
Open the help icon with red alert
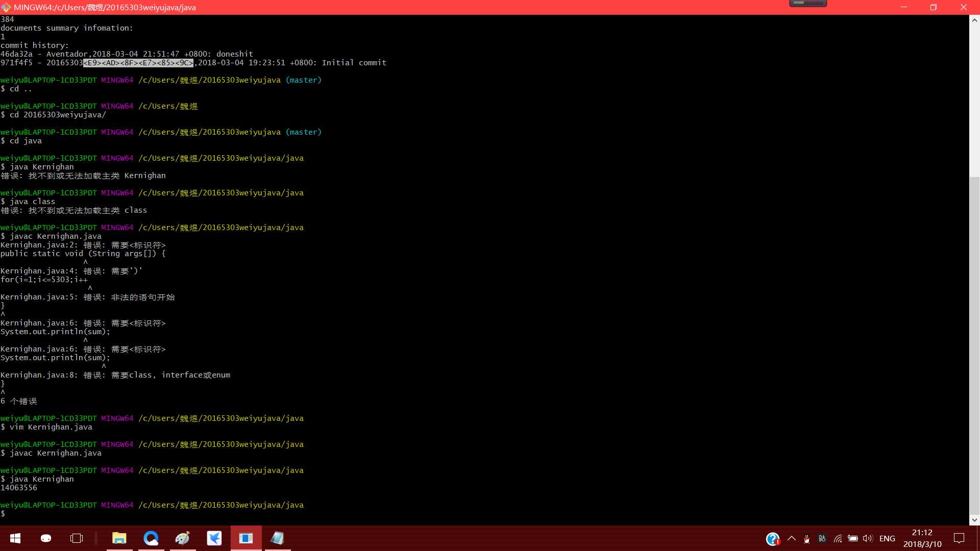click(x=773, y=539)
